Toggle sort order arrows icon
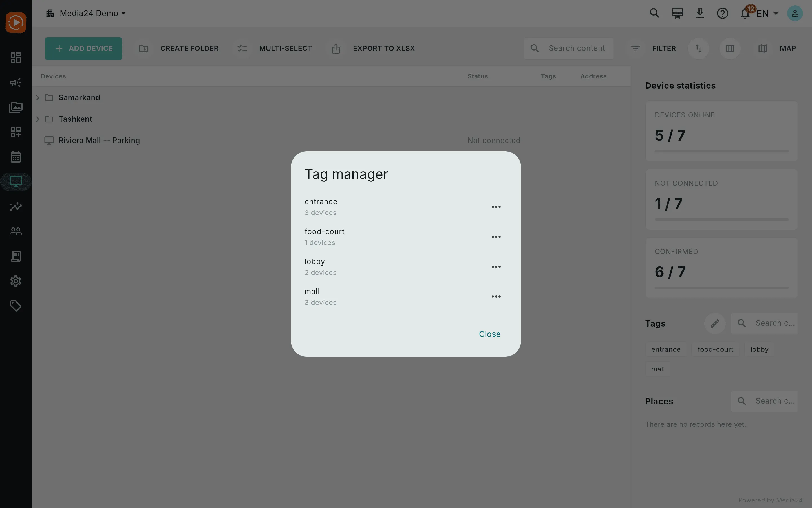The width and height of the screenshot is (812, 508). 698,48
